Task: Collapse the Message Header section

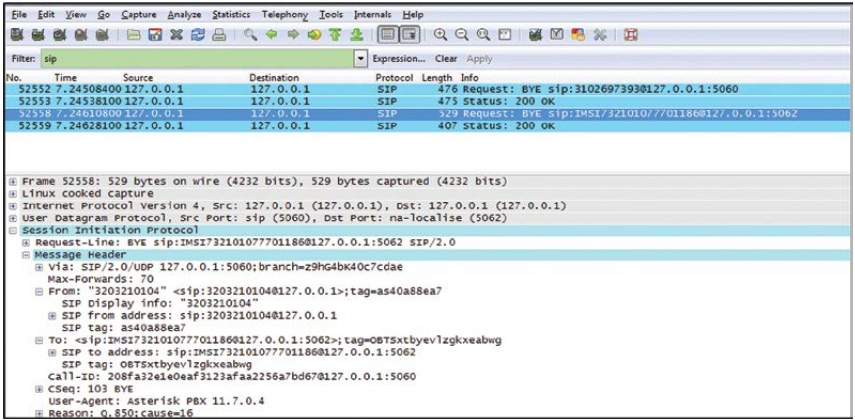Action: click(26, 254)
